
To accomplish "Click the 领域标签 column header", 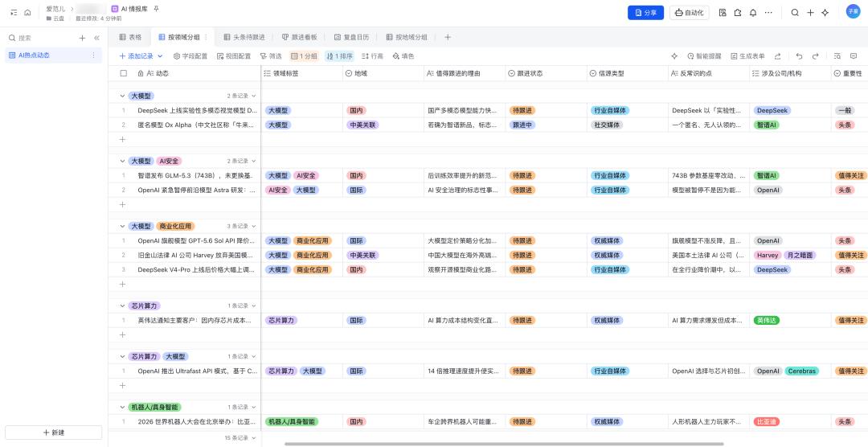I will [x=302, y=73].
